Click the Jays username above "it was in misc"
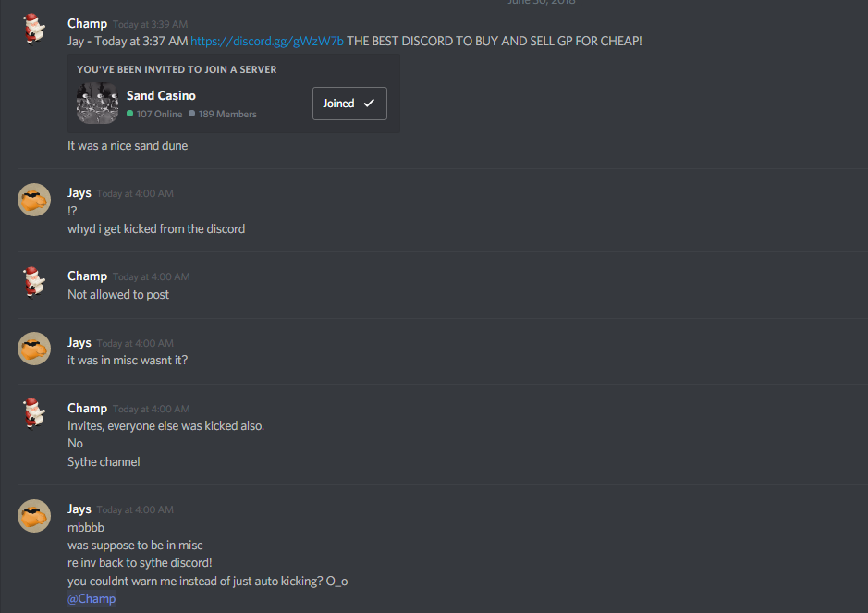Screen dimensions: 868x613 click(x=79, y=343)
